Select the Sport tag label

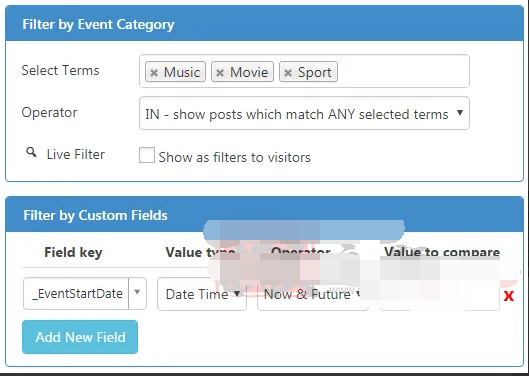click(314, 72)
